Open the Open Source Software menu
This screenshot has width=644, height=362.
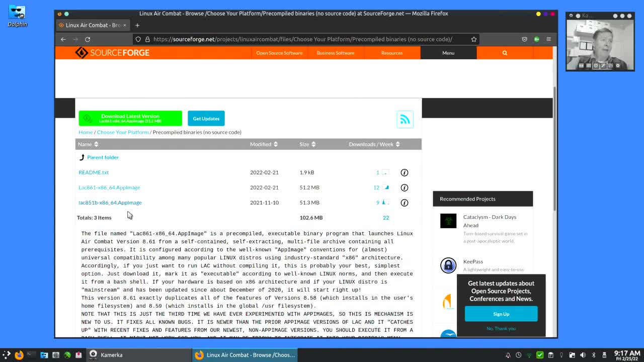(x=279, y=53)
